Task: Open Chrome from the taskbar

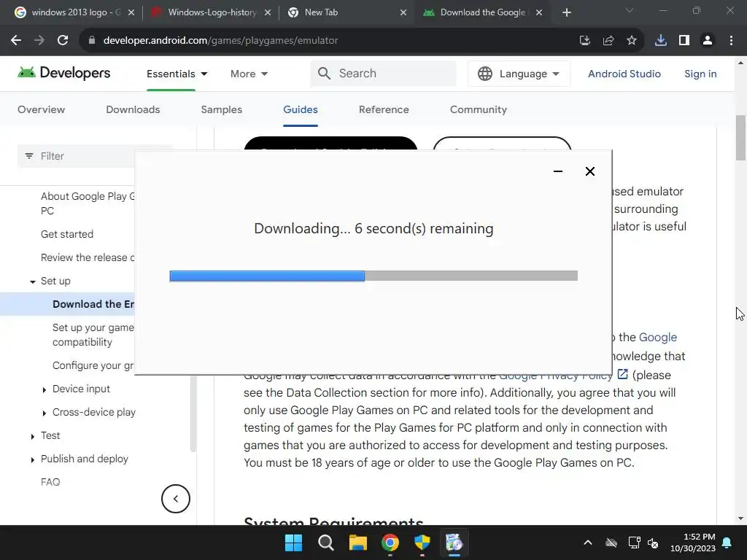Action: pyautogui.click(x=390, y=542)
